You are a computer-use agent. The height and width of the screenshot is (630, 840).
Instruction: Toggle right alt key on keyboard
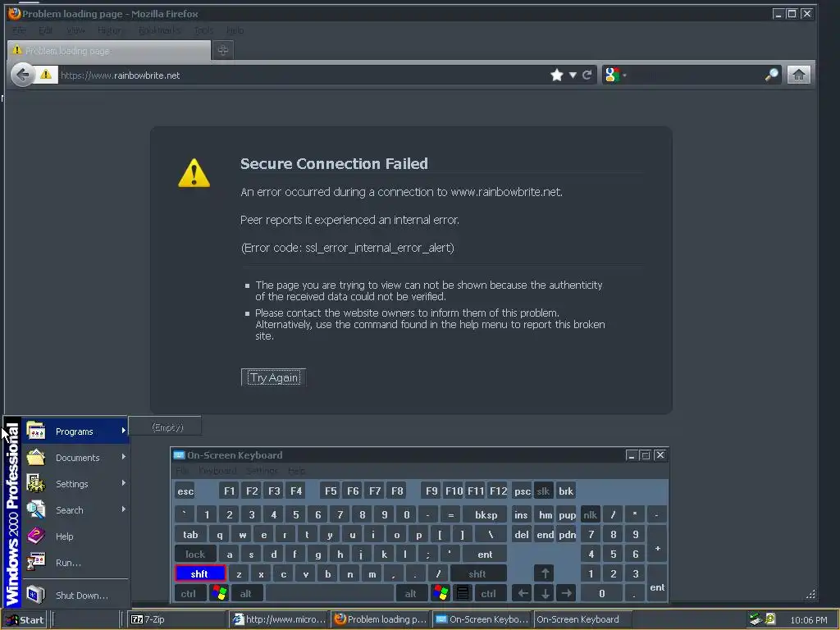coord(411,594)
